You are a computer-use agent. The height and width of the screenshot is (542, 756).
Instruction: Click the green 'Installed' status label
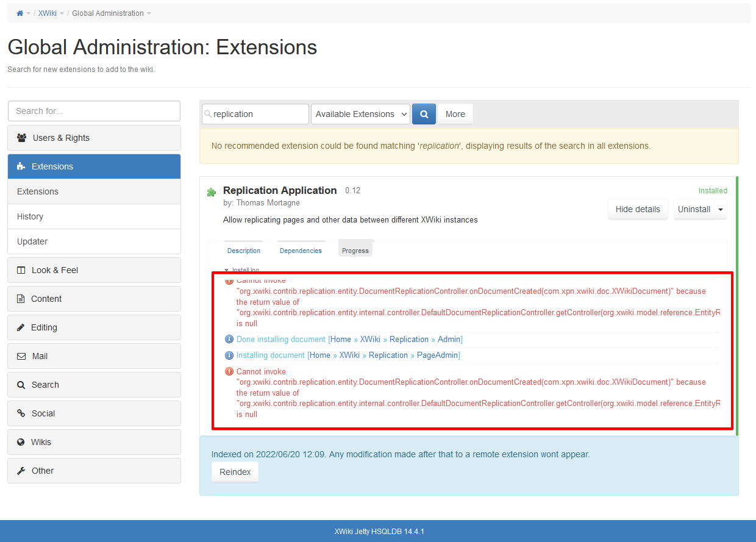pos(713,191)
